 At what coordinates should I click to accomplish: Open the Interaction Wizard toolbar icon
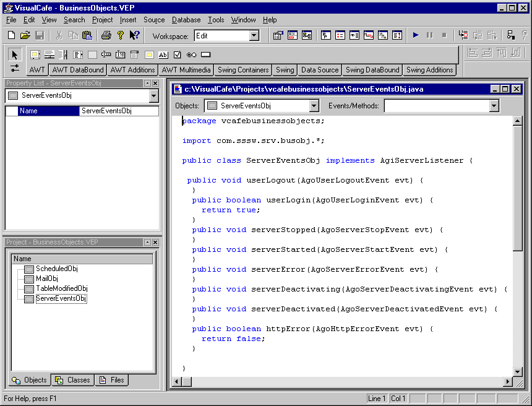tap(510, 35)
